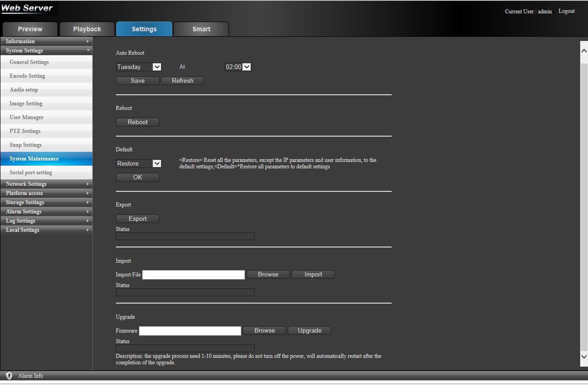The width and height of the screenshot is (588, 385).
Task: Expand the Network Settings section
Action: tap(46, 184)
